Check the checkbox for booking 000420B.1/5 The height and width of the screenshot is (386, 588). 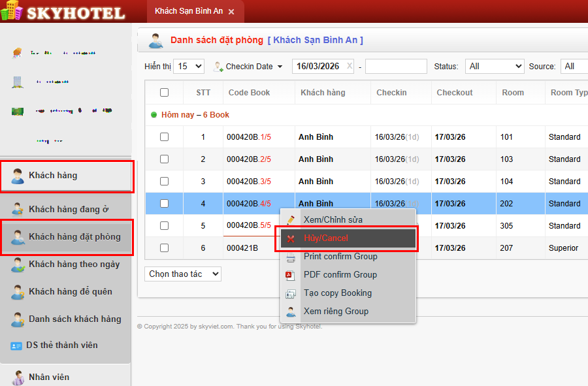pyautogui.click(x=164, y=137)
